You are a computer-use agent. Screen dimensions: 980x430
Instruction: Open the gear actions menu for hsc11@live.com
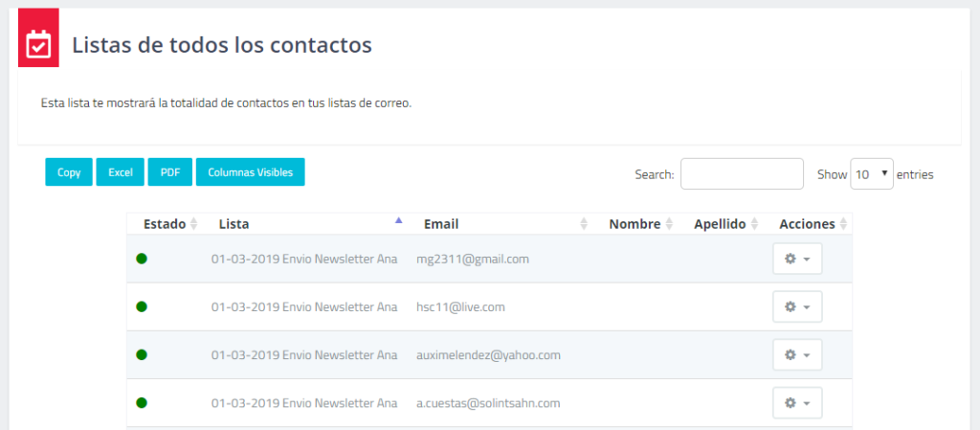797,306
